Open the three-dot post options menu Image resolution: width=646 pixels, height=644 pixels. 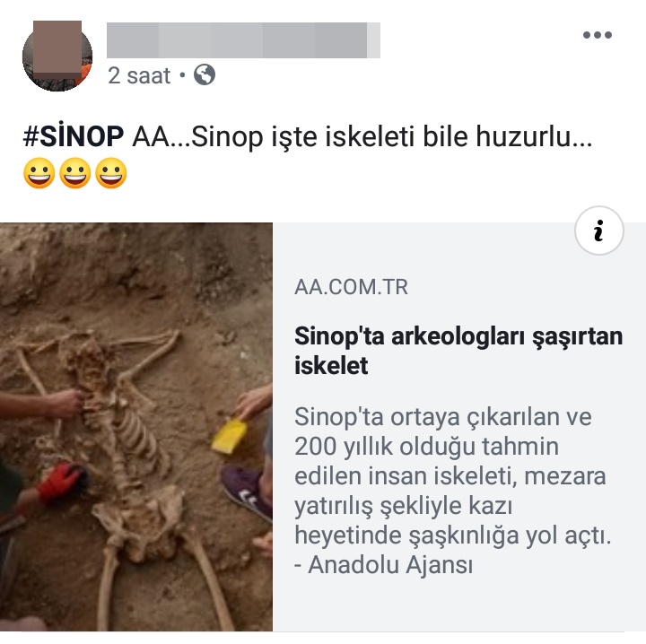pyautogui.click(x=597, y=35)
